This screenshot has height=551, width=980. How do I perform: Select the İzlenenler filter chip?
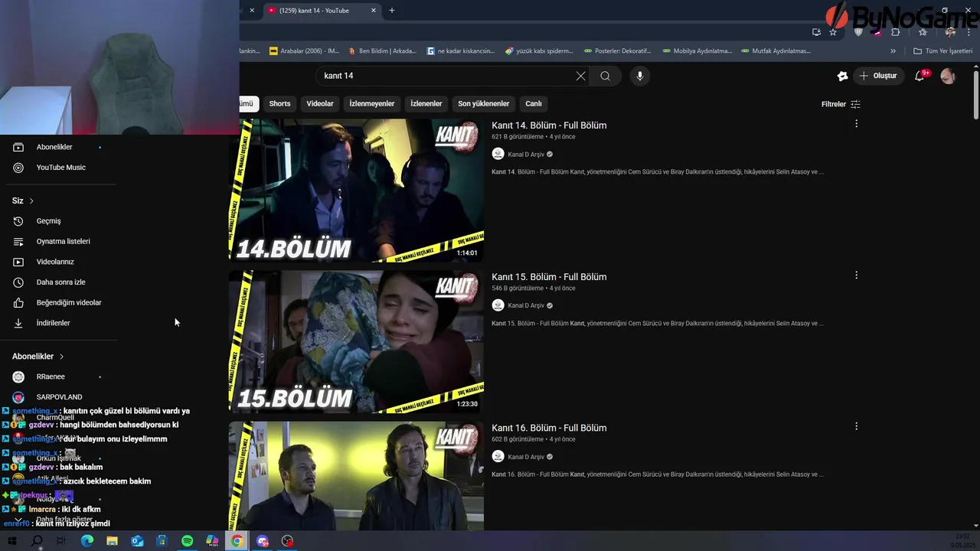coord(426,104)
